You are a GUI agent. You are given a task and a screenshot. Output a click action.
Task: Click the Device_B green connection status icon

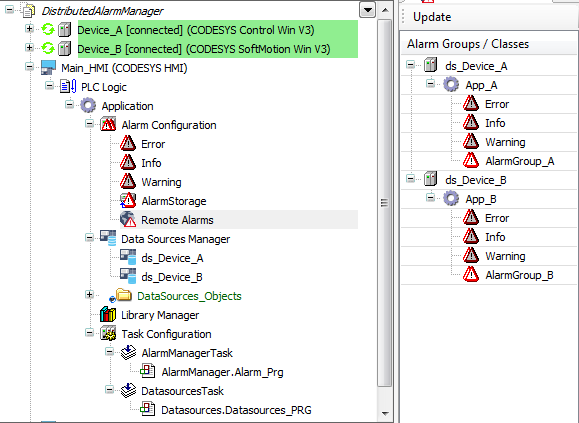[x=48, y=48]
